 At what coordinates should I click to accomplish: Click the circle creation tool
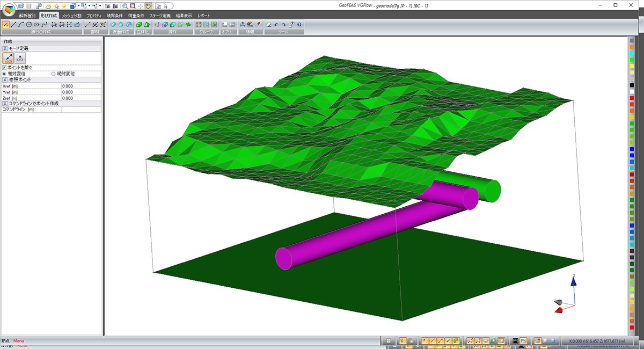pyautogui.click(x=29, y=25)
